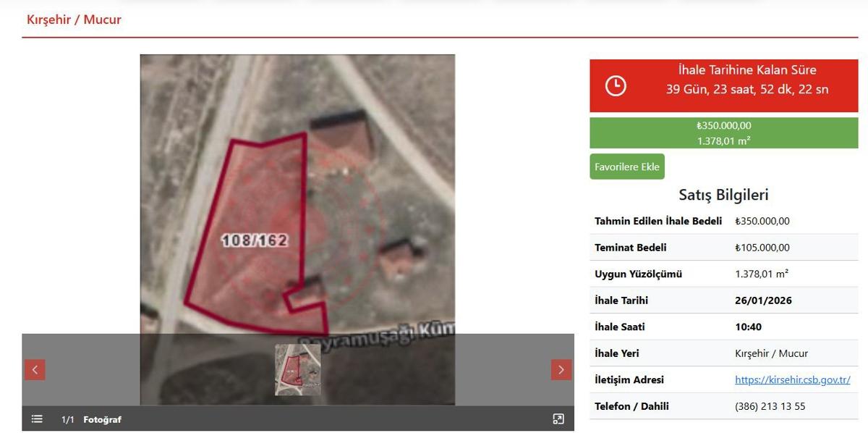This screenshot has height=433, width=868.
Task: Click the clock icon in the countdown banner
Action: pyautogui.click(x=615, y=85)
